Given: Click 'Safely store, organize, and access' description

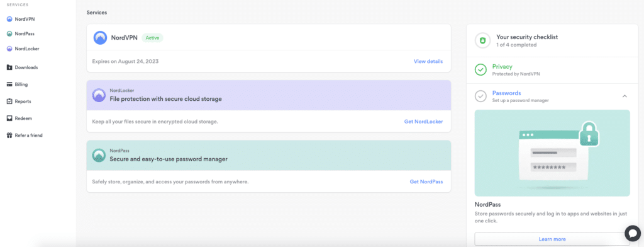Looking at the screenshot, I should tap(170, 181).
